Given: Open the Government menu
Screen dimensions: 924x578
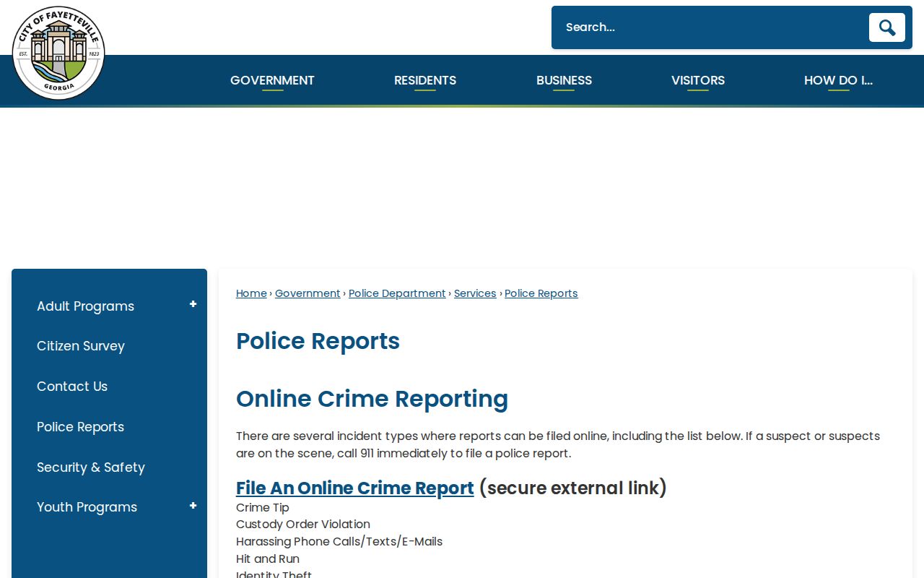Looking at the screenshot, I should pyautogui.click(x=272, y=80).
